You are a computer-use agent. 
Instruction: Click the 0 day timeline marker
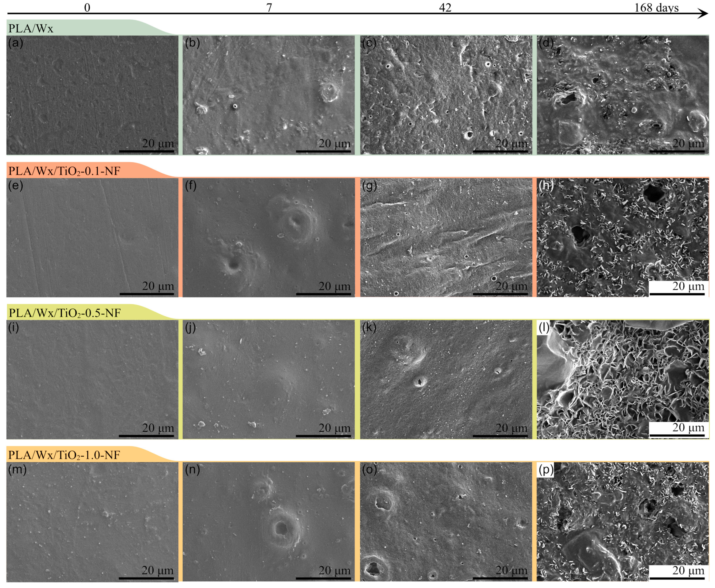87,7
